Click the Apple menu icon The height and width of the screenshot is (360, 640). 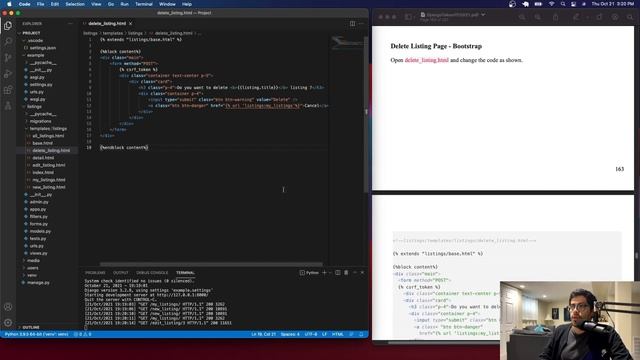[x=9, y=4]
